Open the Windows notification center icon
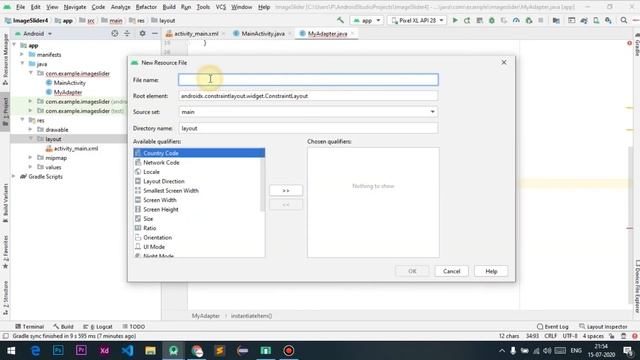The height and width of the screenshot is (360, 640). click(628, 351)
